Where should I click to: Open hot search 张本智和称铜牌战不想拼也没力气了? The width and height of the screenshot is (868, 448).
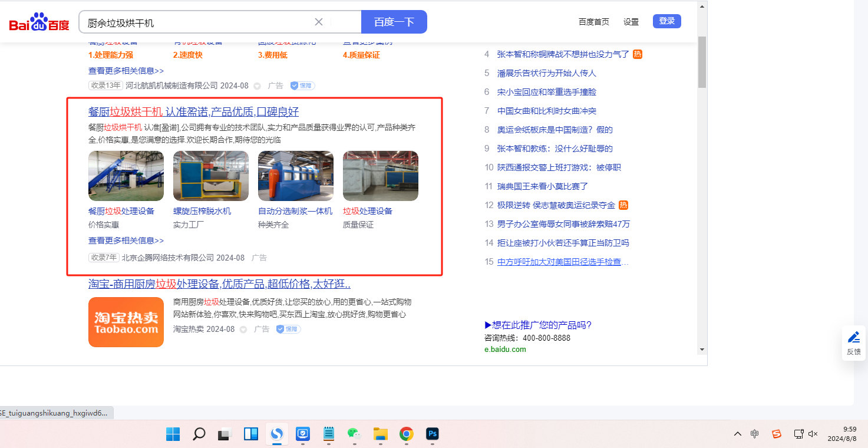pyautogui.click(x=563, y=54)
